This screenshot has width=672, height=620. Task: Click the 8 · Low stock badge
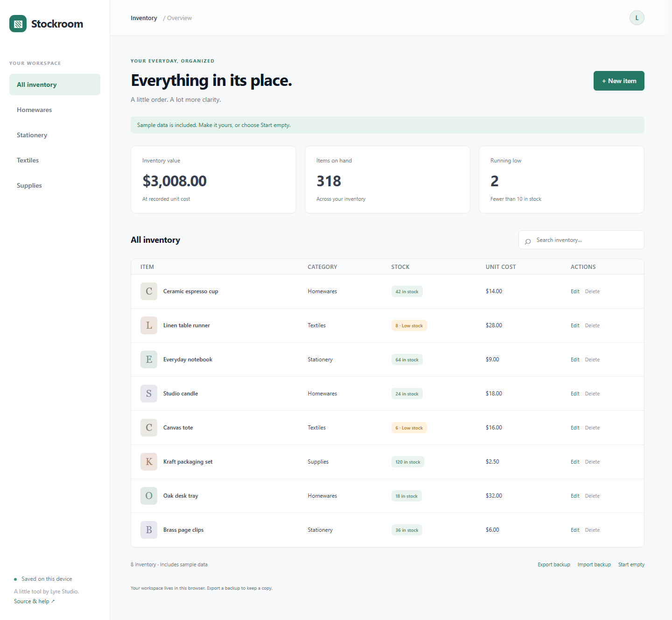[x=409, y=325]
